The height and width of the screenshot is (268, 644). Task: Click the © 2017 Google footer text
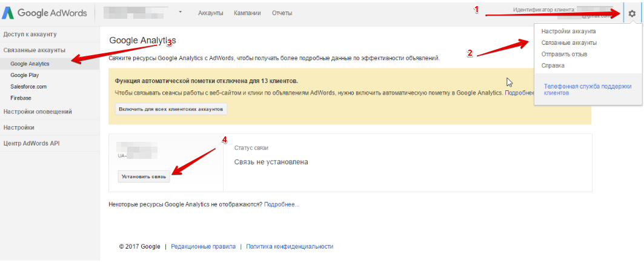coord(139,247)
